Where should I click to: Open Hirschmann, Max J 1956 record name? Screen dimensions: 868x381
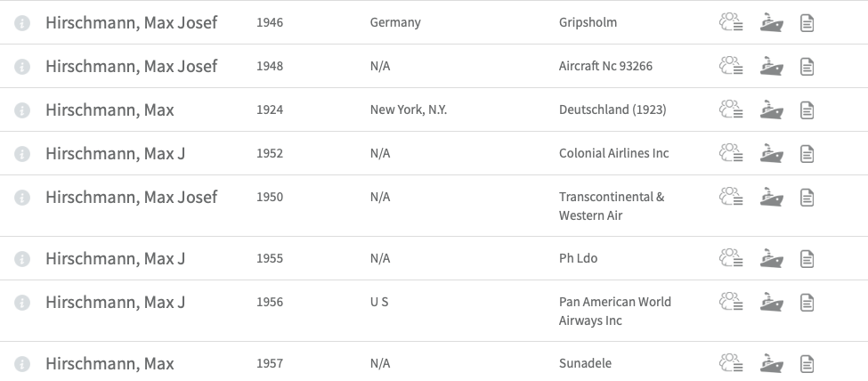click(115, 302)
